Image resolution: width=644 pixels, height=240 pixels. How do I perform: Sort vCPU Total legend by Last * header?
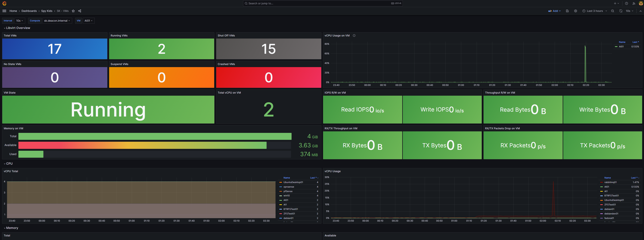[314, 178]
